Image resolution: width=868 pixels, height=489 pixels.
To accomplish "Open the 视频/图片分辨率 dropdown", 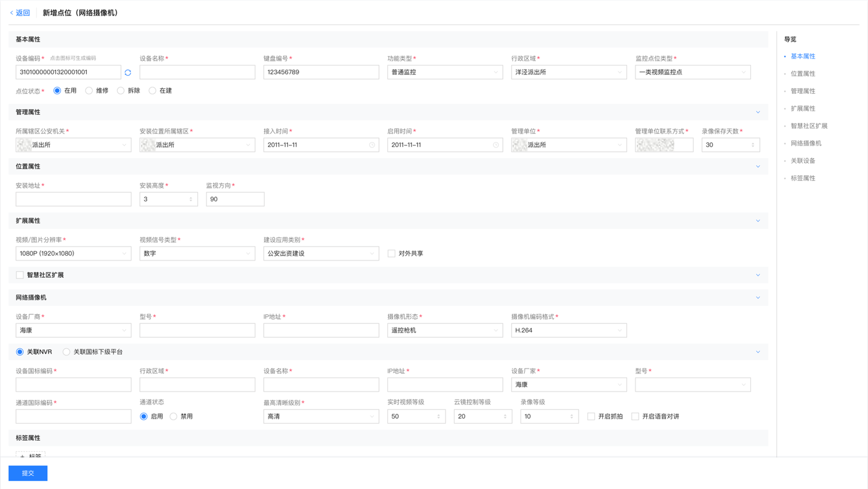I will [73, 253].
